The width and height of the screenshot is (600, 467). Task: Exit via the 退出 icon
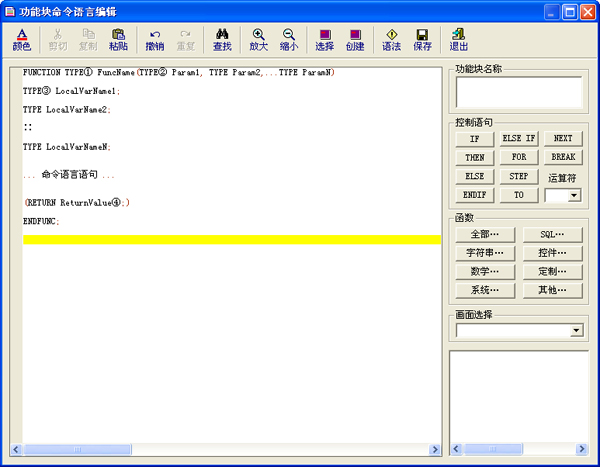coord(458,40)
